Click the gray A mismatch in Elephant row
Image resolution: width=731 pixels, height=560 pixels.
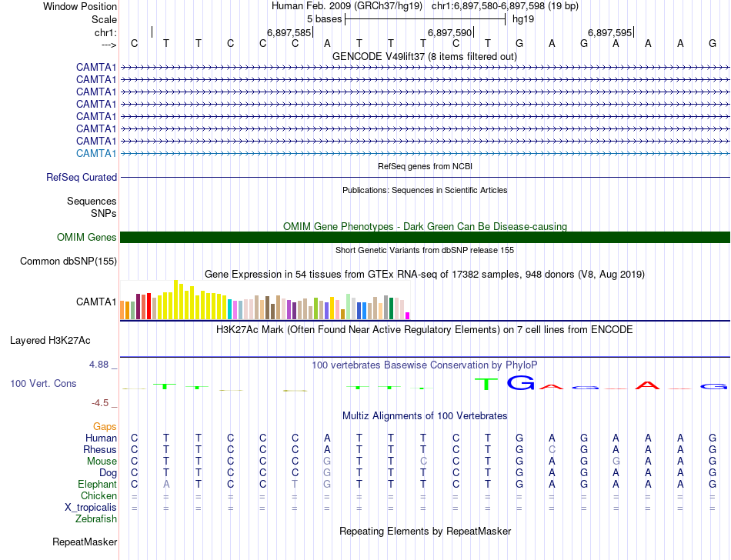pos(166,485)
